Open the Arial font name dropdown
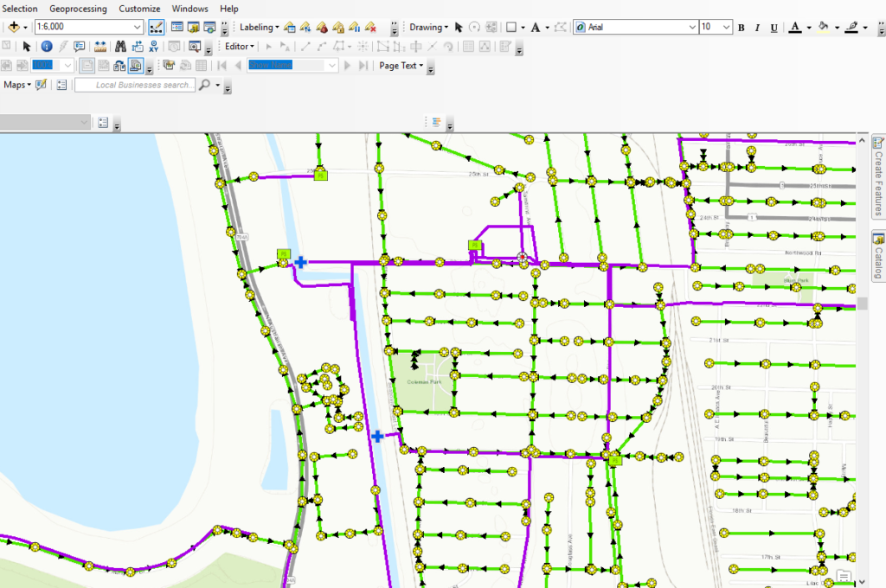886x588 pixels. [x=690, y=28]
